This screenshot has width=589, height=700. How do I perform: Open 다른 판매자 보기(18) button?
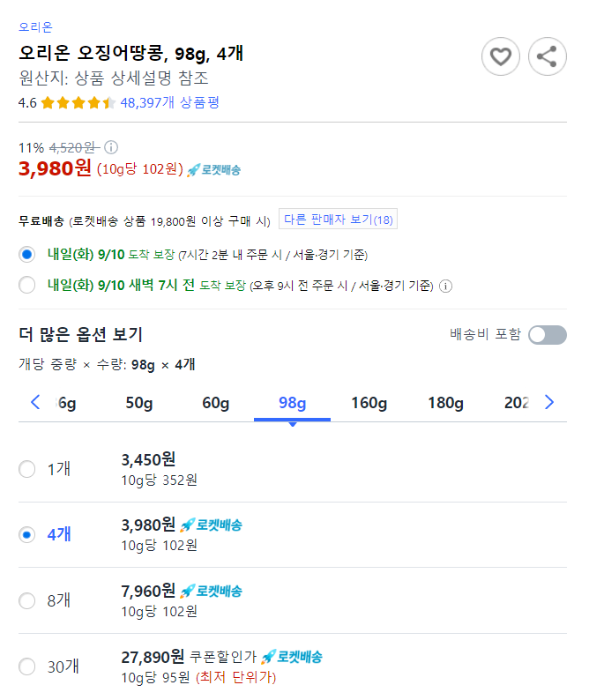point(338,220)
